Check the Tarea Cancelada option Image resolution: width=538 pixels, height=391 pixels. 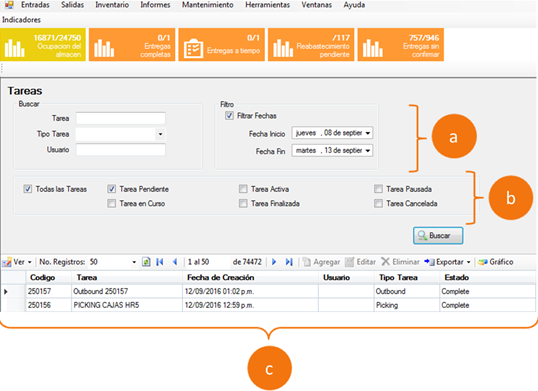[x=378, y=204]
